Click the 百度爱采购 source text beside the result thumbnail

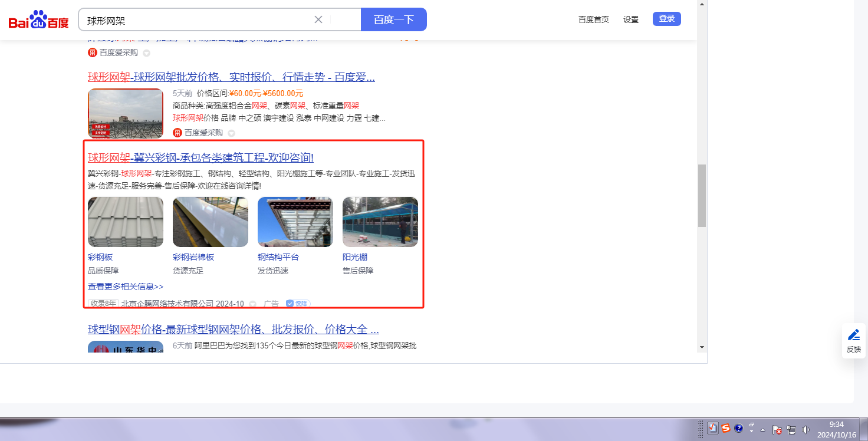203,133
